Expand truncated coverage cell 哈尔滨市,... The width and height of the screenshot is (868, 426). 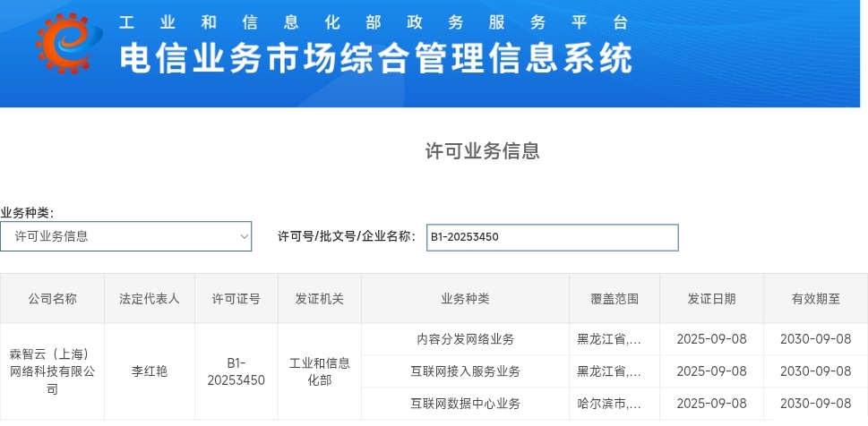(609, 404)
